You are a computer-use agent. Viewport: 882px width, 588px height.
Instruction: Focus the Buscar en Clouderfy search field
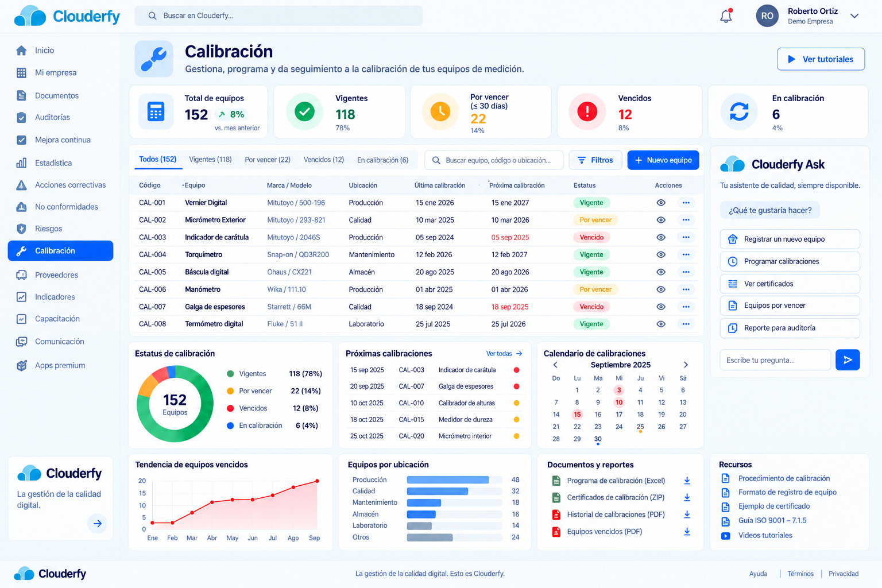click(x=278, y=16)
